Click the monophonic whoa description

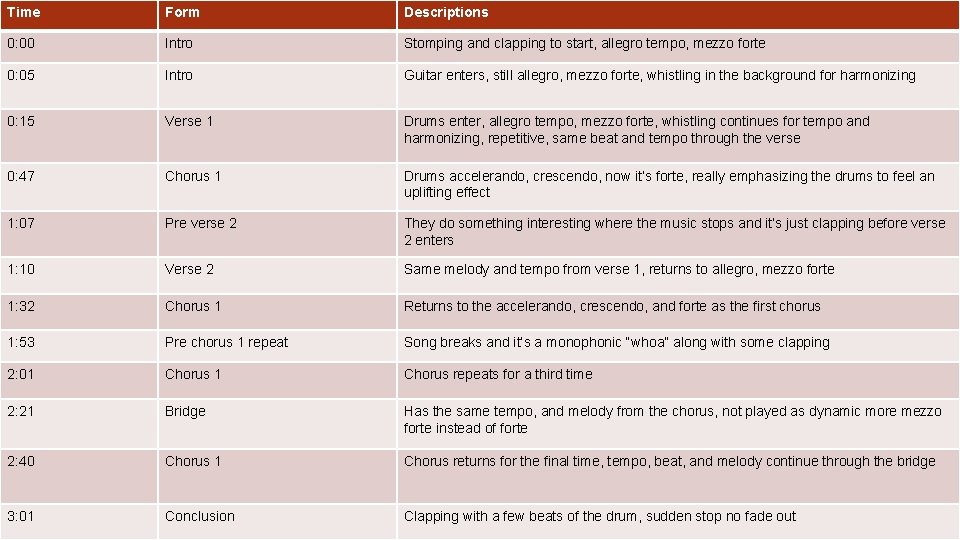[x=616, y=342]
